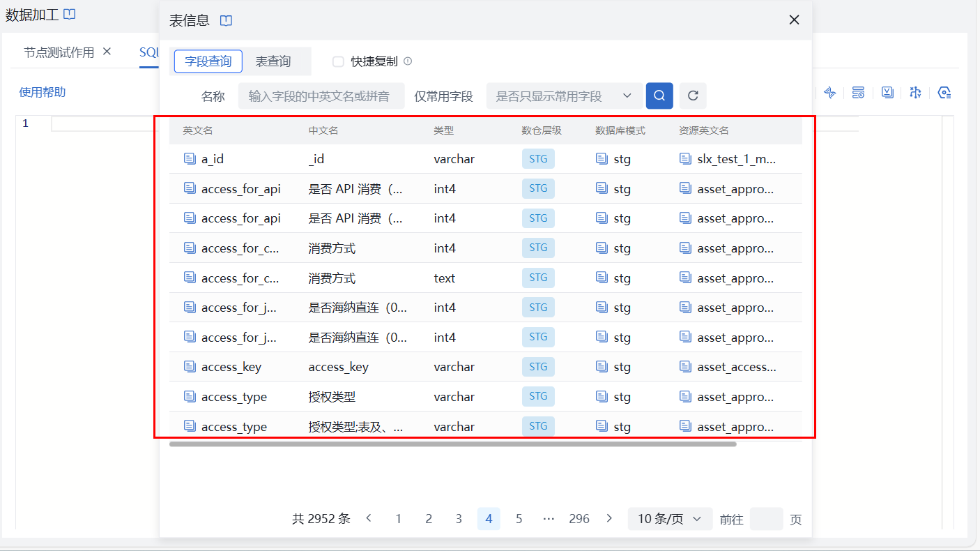The height and width of the screenshot is (551, 980).
Task: Click the 中文名 column header
Action: (323, 130)
